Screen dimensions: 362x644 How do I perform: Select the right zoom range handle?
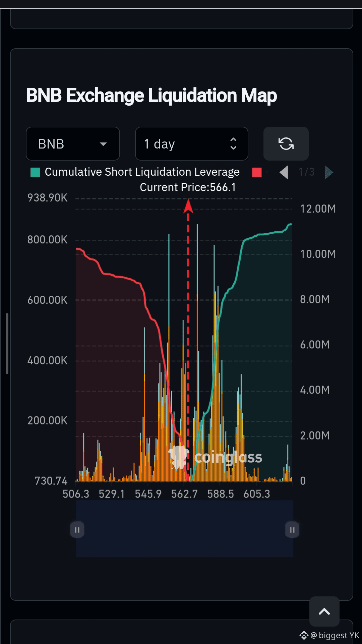[x=292, y=530]
